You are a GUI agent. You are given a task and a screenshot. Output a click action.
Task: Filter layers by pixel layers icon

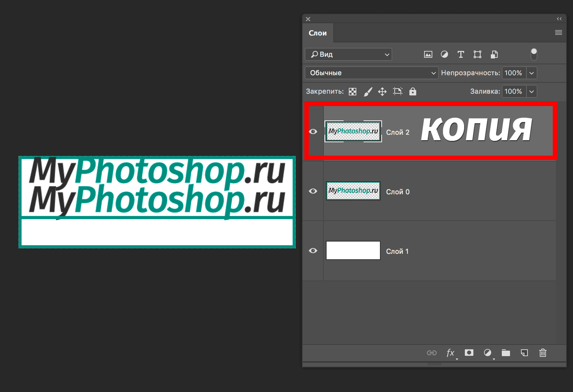tap(428, 54)
